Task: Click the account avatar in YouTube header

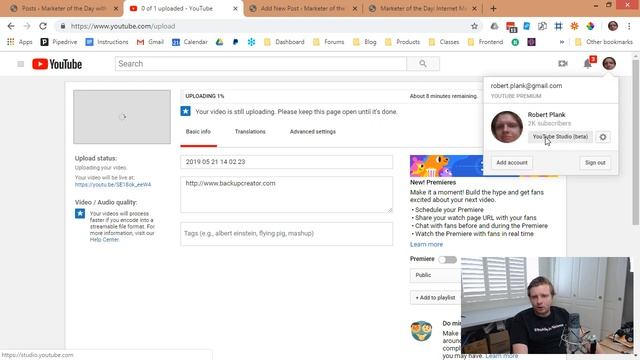Action: 609,63
